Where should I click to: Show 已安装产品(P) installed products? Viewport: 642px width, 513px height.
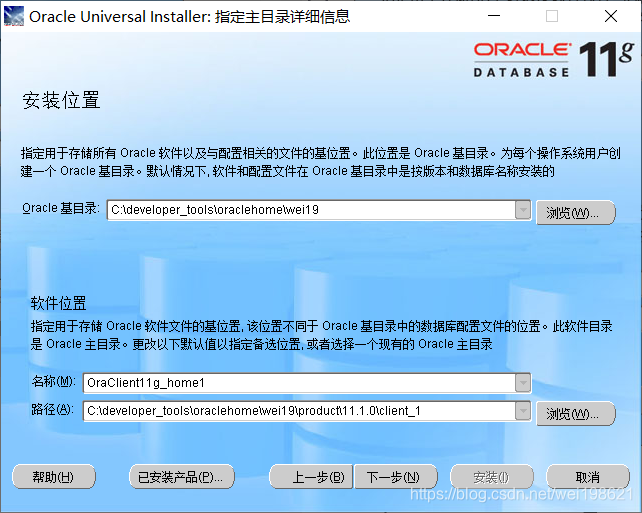[182, 477]
